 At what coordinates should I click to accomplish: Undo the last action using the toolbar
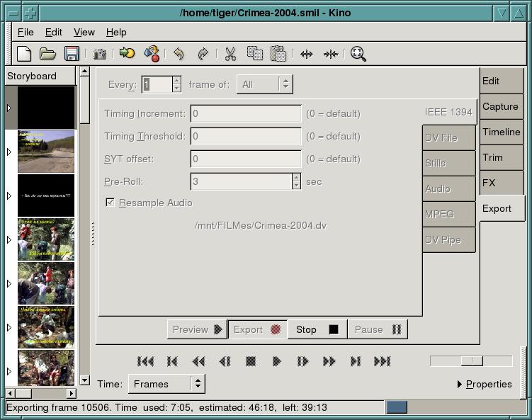tap(179, 54)
